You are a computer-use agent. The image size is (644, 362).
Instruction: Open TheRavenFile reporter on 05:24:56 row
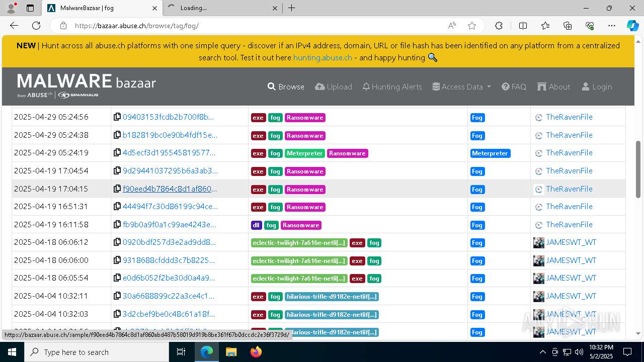[x=569, y=117]
